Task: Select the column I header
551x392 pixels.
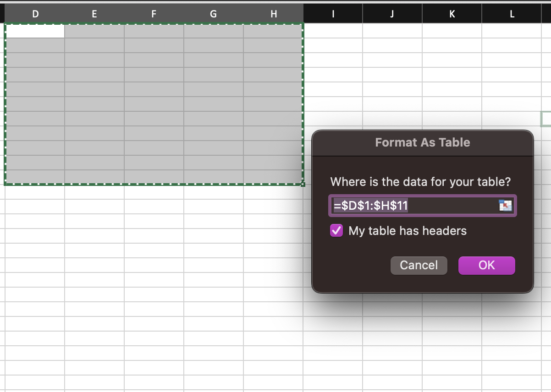Action: pyautogui.click(x=333, y=14)
